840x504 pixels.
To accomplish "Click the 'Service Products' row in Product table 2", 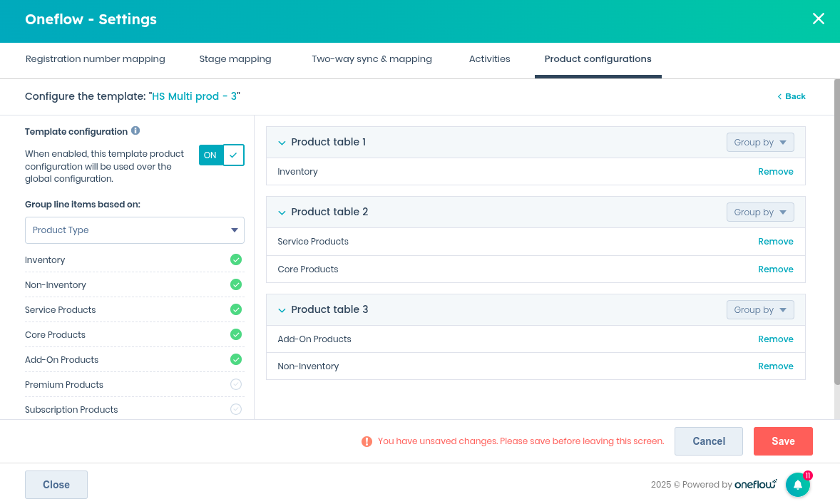I will coord(536,242).
